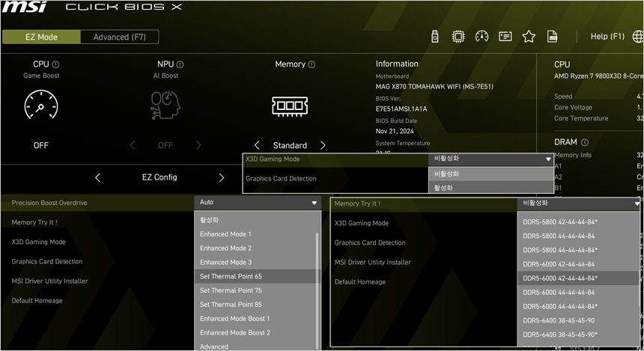
Task: Click the file document icon in toolbar
Action: click(x=552, y=37)
